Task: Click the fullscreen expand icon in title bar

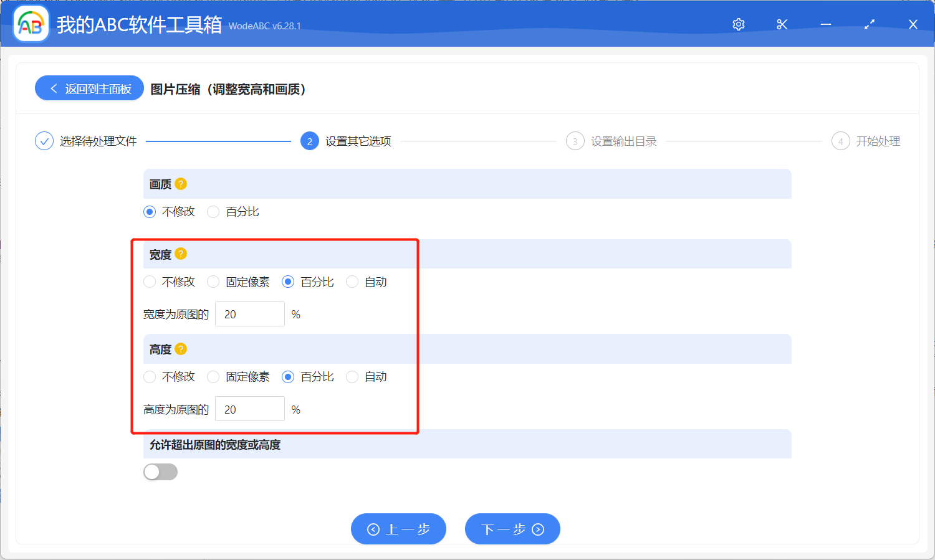Action: coord(869,24)
